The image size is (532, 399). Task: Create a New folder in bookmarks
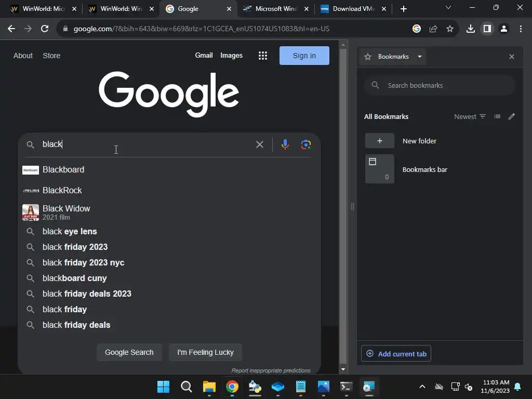[x=440, y=141]
